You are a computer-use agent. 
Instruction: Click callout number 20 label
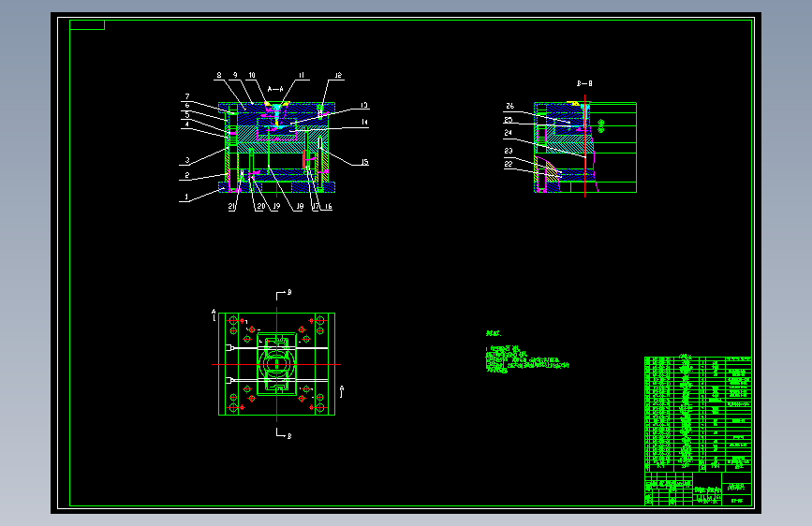pos(261,206)
